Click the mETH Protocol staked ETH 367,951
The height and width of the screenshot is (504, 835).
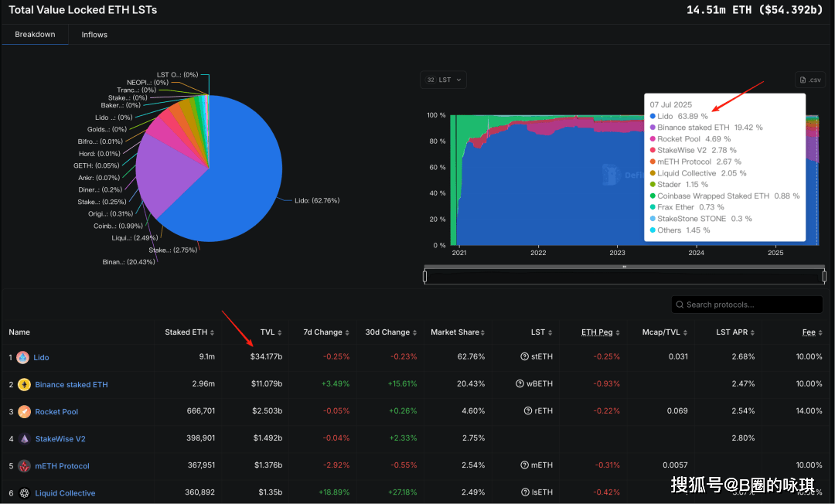[201, 465]
